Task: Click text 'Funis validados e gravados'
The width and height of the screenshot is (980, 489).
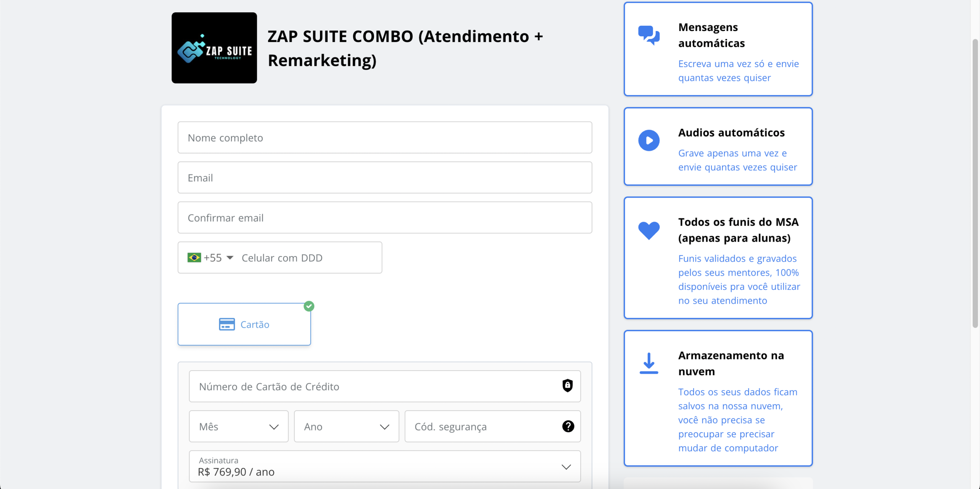Action: [737, 258]
